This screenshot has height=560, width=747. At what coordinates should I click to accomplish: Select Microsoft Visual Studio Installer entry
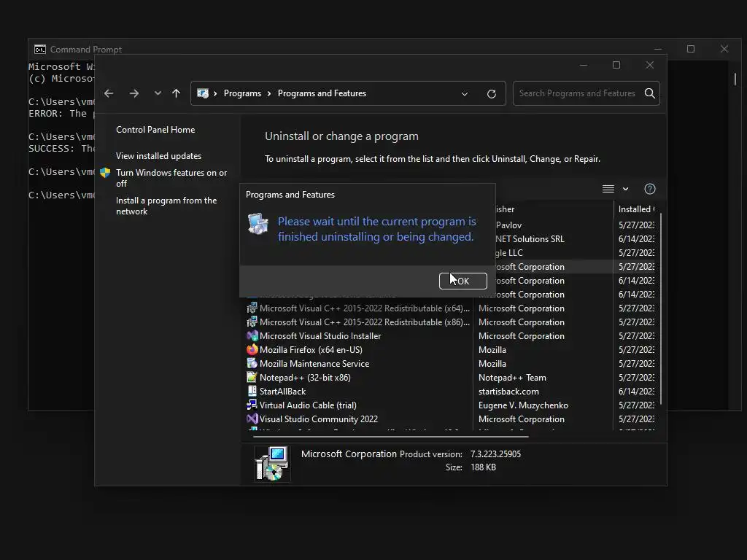[320, 335]
